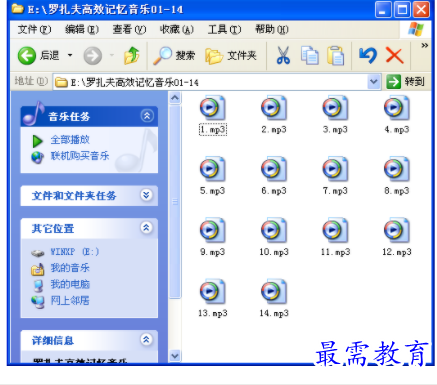Screen dimensions: 437x385
Task: Click the Back arrow icon
Action: click(x=27, y=55)
